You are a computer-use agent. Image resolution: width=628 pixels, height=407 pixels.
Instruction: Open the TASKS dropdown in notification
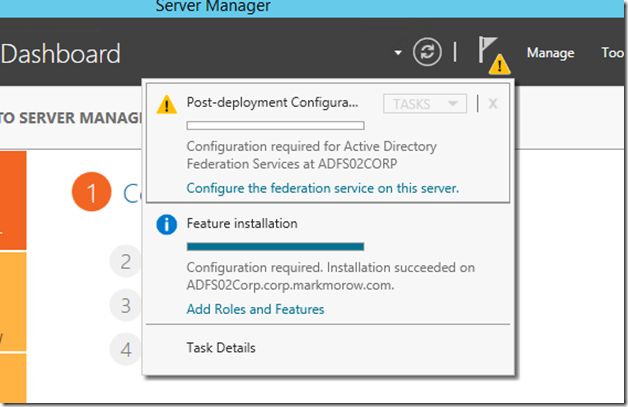pyautogui.click(x=425, y=104)
